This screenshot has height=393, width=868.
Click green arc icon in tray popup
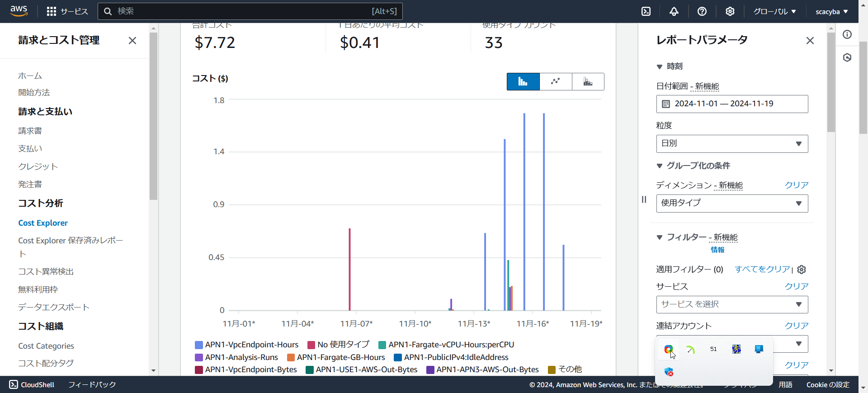point(691,349)
